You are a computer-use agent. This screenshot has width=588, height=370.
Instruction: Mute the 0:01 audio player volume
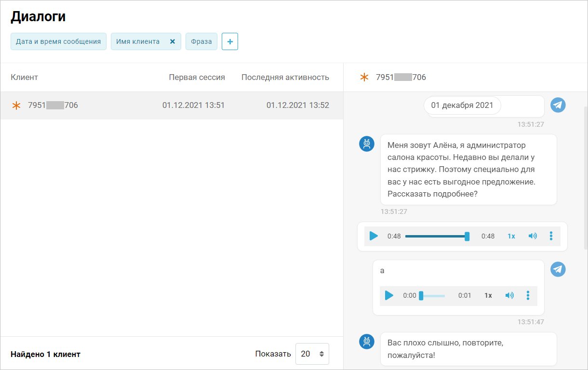tap(509, 295)
